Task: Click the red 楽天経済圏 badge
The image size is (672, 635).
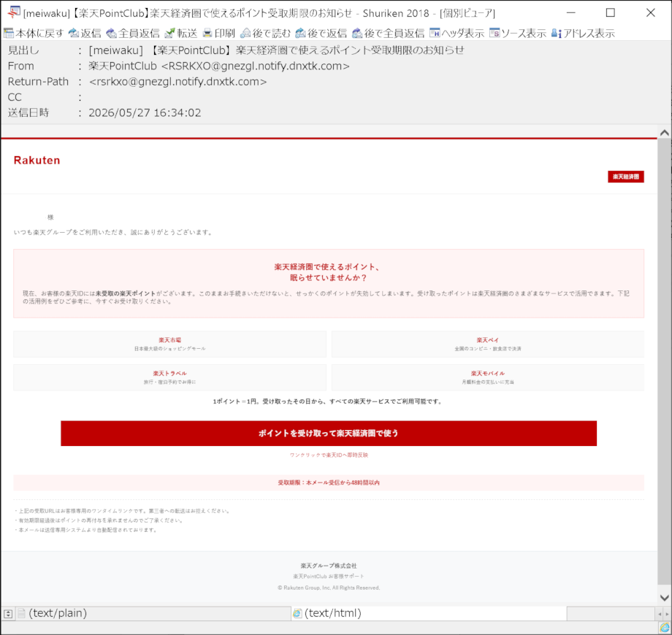Action: [626, 177]
